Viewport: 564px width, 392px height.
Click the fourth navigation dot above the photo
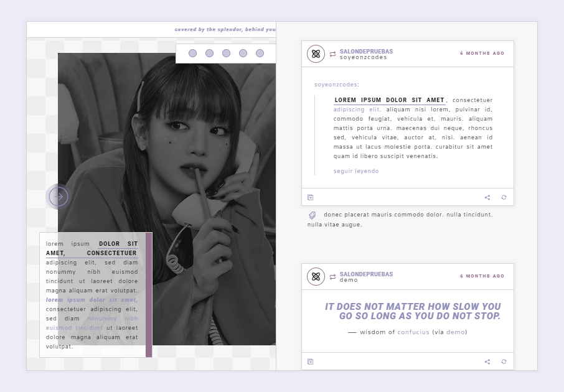point(243,54)
